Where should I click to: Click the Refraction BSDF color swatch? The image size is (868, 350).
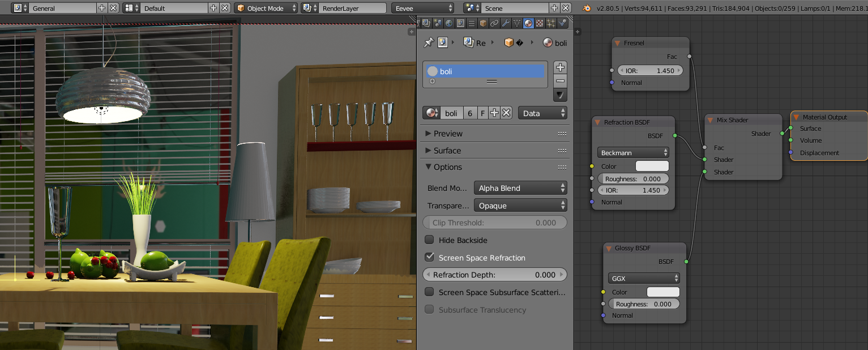pos(652,167)
